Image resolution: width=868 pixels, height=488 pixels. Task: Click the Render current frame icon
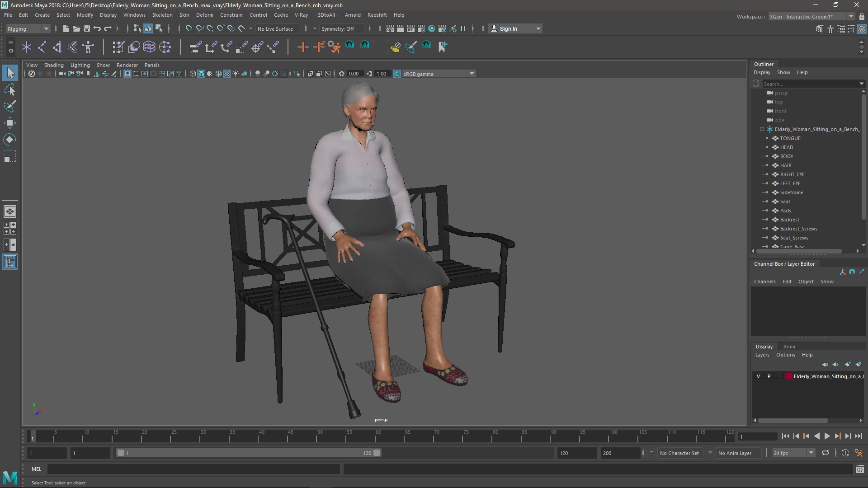pos(401,28)
